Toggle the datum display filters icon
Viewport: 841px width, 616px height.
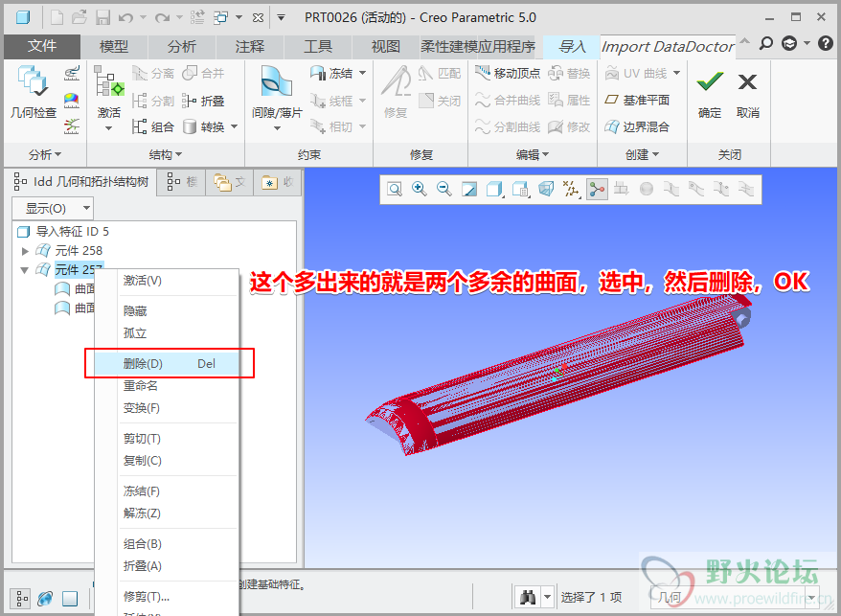click(571, 189)
